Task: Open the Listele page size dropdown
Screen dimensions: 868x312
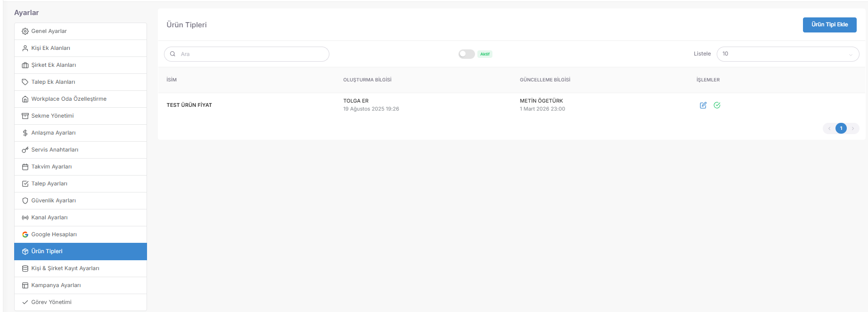Action: 788,54
